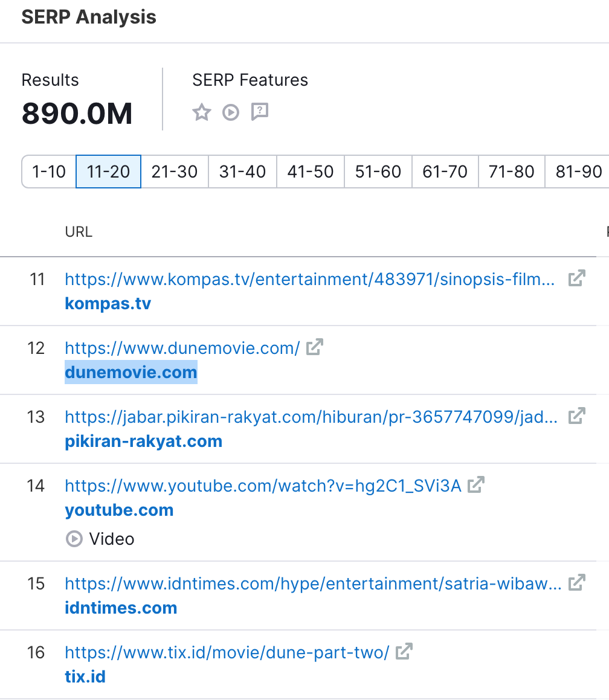This screenshot has height=700, width=609.
Task: Click the kompas.tv domain link
Action: click(108, 304)
